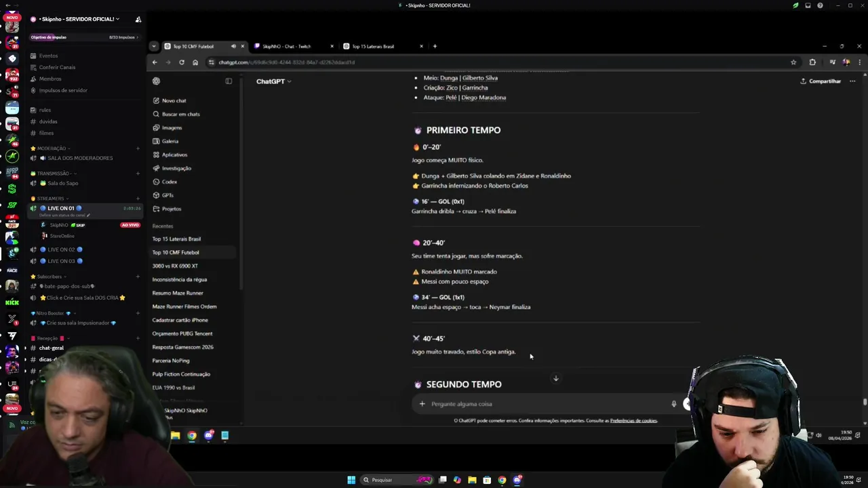Image resolution: width=868 pixels, height=488 pixels.
Task: Click the microphone dictation icon
Action: click(x=673, y=404)
